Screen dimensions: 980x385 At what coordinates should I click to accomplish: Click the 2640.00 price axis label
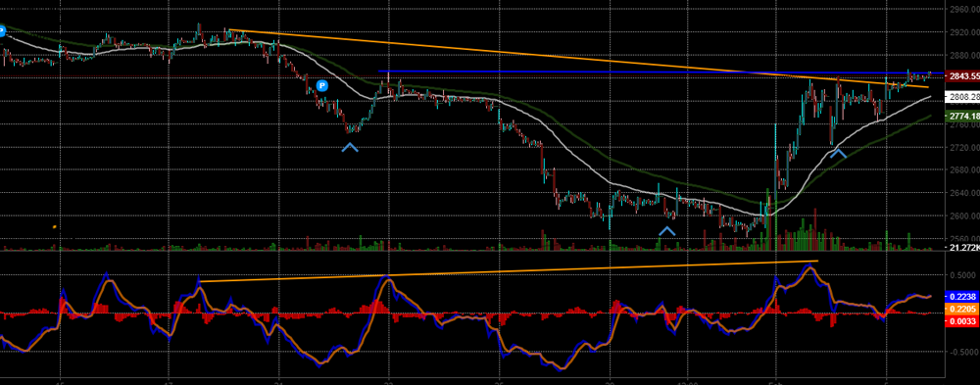coord(964,193)
